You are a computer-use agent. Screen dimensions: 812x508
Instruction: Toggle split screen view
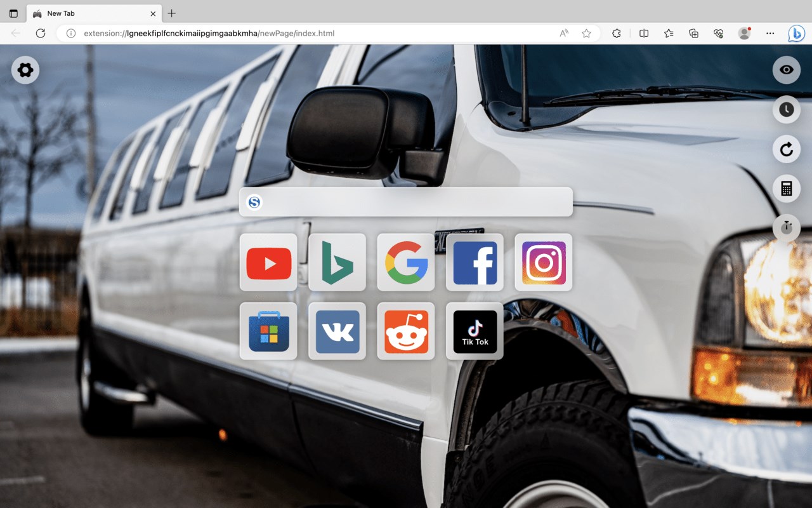pyautogui.click(x=644, y=33)
